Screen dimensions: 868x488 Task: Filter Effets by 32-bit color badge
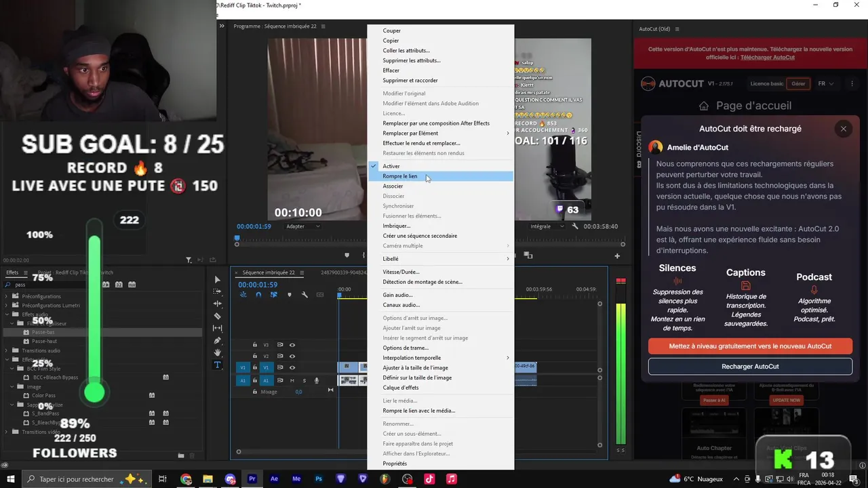[x=119, y=285]
